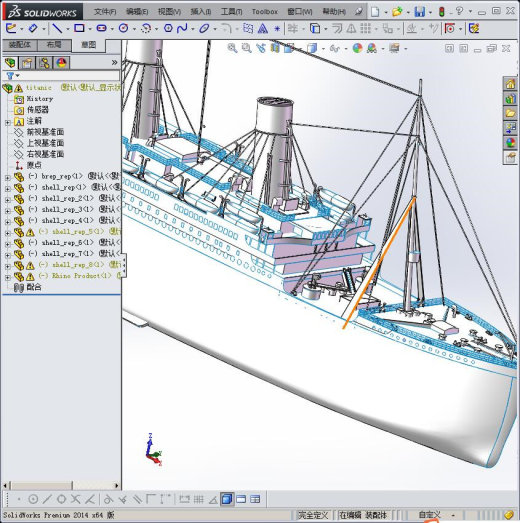Toggle the filter icon in the tree
The height and width of the screenshot is (523, 520).
pos(10,76)
